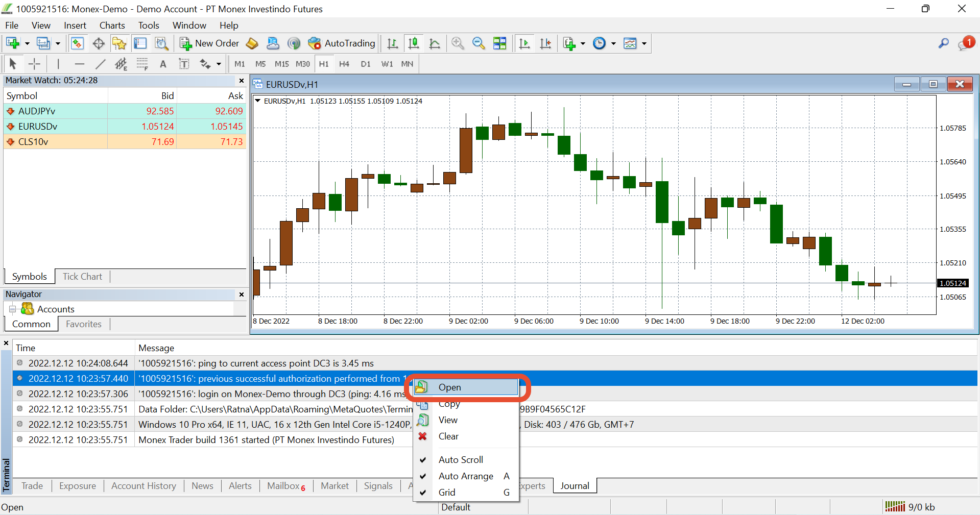Image resolution: width=980 pixels, height=515 pixels.
Task: Open the arrows objects dropdown
Action: pyautogui.click(x=219, y=64)
